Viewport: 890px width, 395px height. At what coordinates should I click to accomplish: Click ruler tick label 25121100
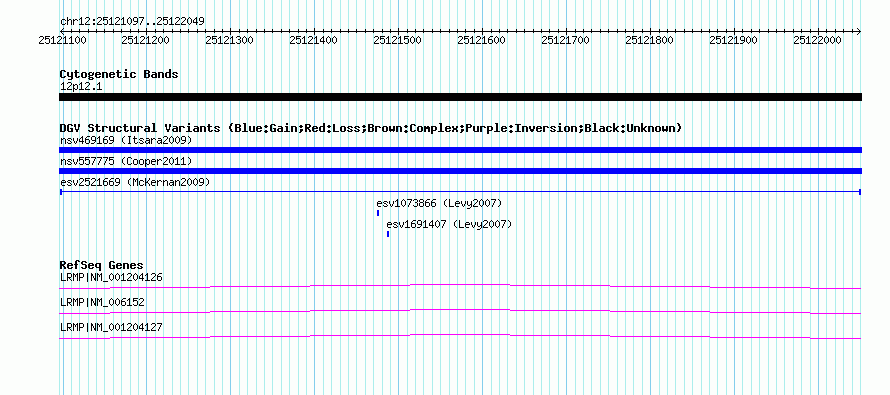click(x=62, y=40)
